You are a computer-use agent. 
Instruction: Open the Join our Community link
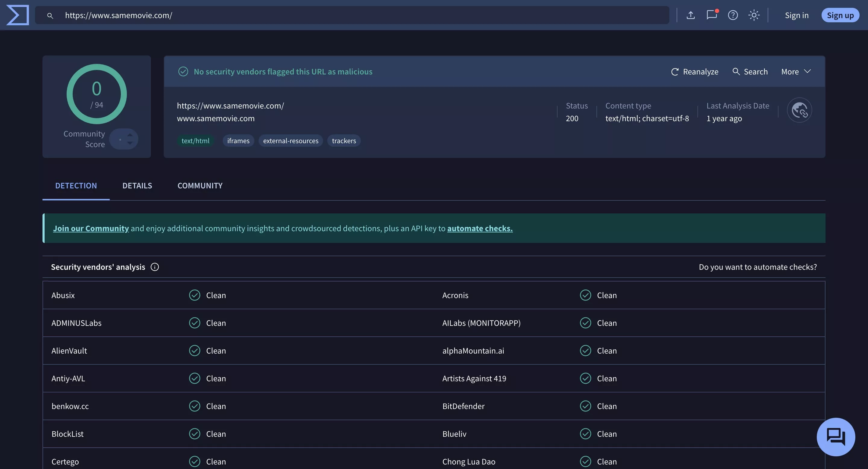[x=91, y=228]
